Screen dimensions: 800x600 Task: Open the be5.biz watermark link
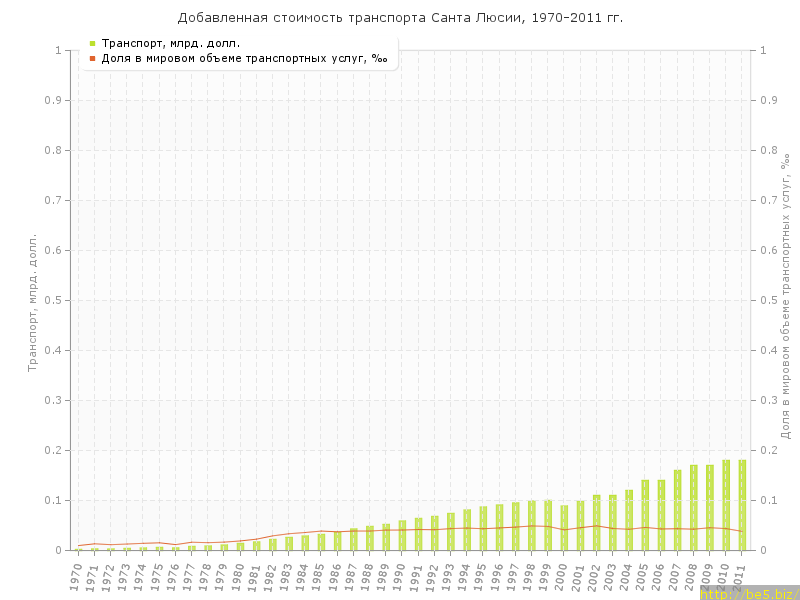click(x=749, y=593)
